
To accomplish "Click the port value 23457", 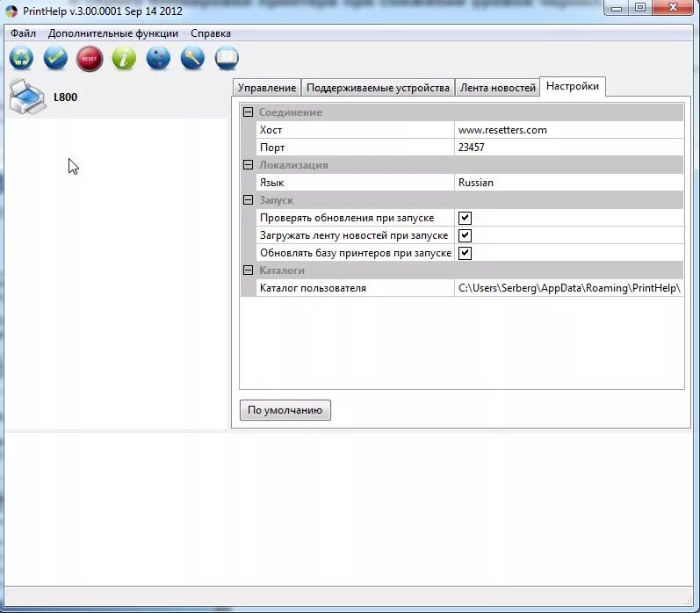I will tap(569, 148).
